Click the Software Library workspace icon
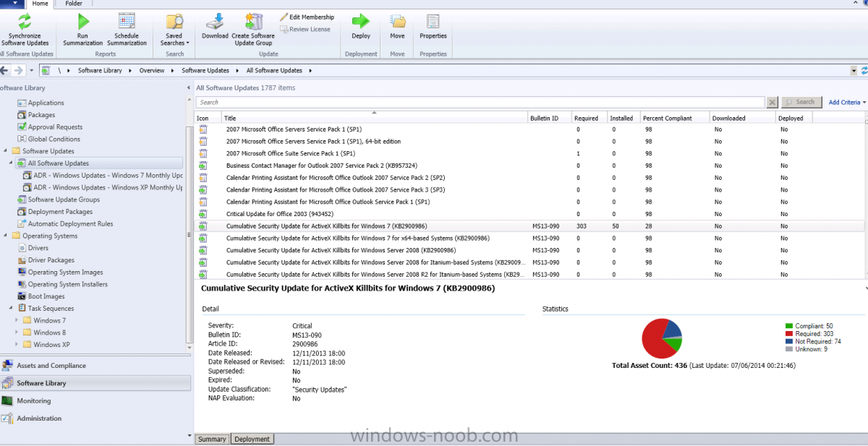The image size is (868, 446). tap(7, 383)
